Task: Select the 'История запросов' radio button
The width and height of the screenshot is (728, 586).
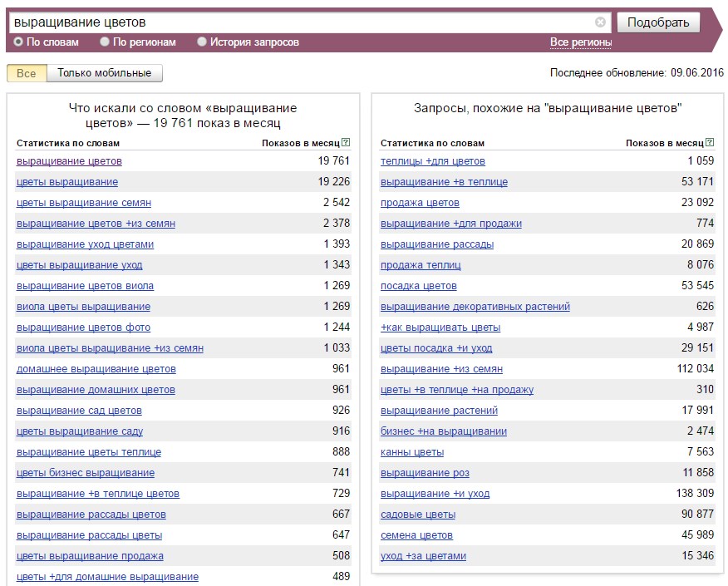Action: point(201,42)
